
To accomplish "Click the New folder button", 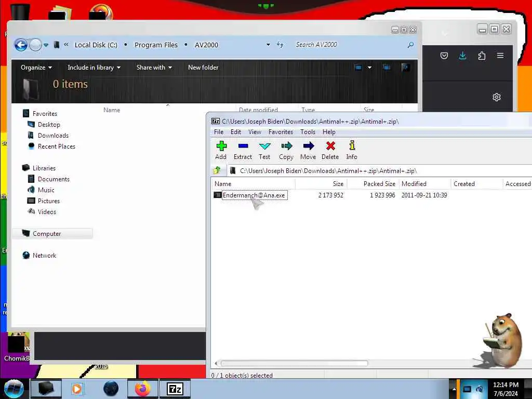I will (x=203, y=68).
